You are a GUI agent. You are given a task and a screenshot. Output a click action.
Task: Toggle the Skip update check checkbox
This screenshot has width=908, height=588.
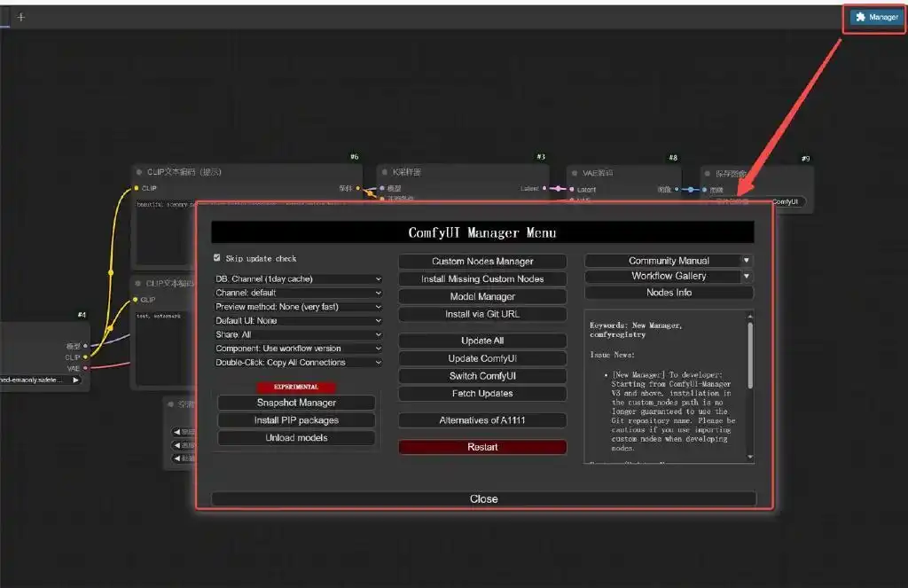point(217,258)
